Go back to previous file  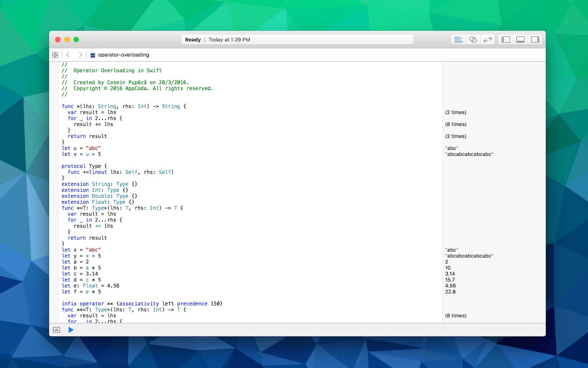[x=68, y=55]
